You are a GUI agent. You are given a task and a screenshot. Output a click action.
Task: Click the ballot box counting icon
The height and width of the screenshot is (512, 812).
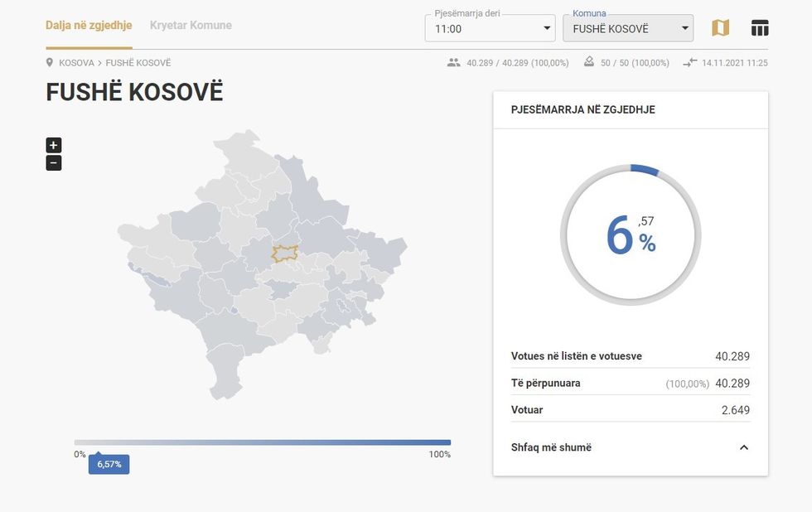(x=588, y=61)
